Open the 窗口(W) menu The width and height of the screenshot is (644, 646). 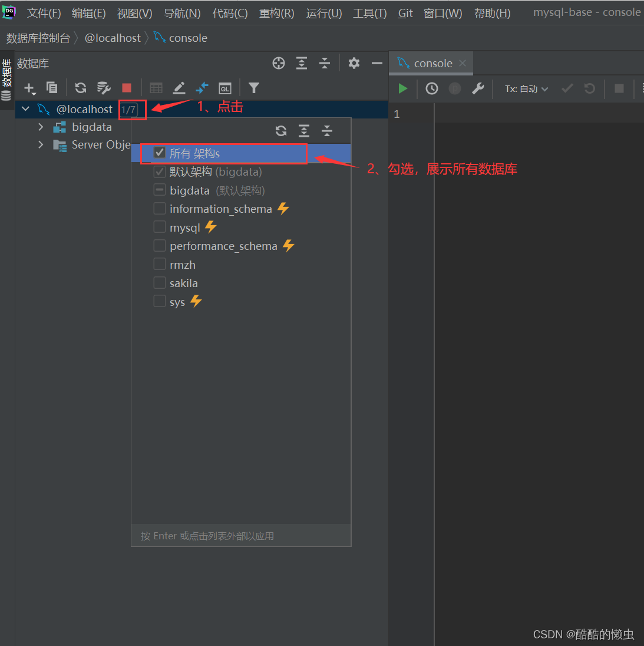(442, 14)
